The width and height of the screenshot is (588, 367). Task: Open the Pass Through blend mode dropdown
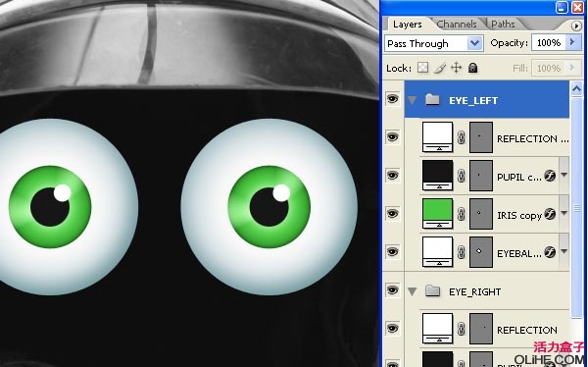coord(474,43)
